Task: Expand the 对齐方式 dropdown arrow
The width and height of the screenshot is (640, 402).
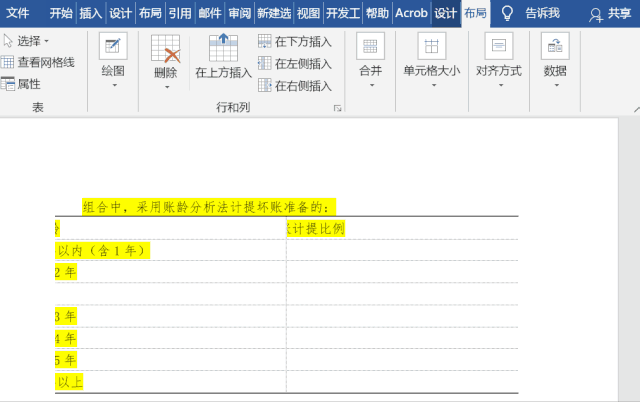Action: click(x=501, y=85)
